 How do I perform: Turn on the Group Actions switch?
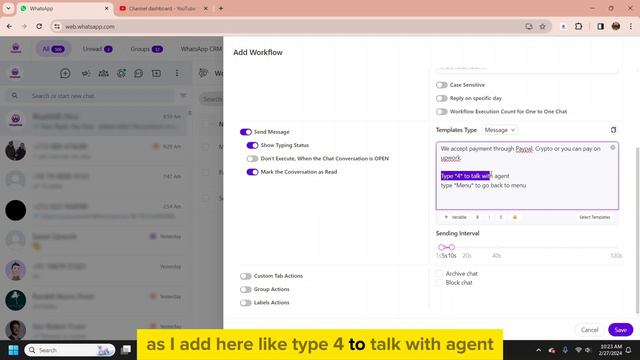coord(246,289)
